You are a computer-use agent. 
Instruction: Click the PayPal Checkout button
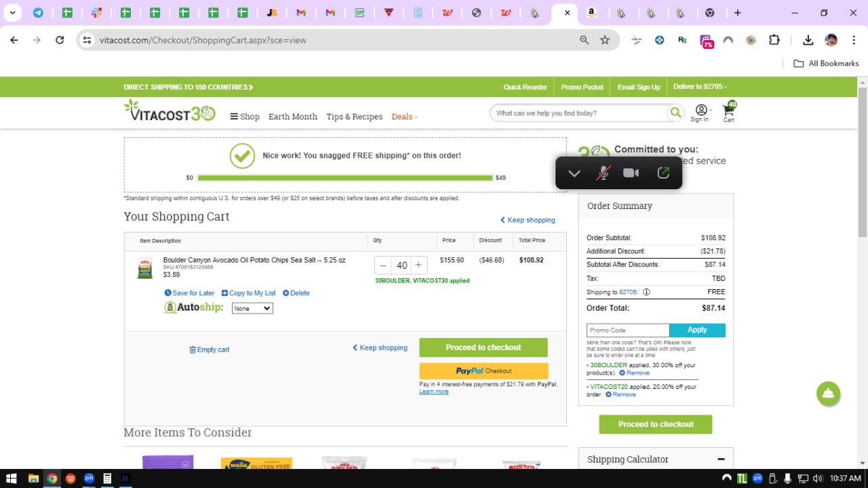tap(484, 371)
